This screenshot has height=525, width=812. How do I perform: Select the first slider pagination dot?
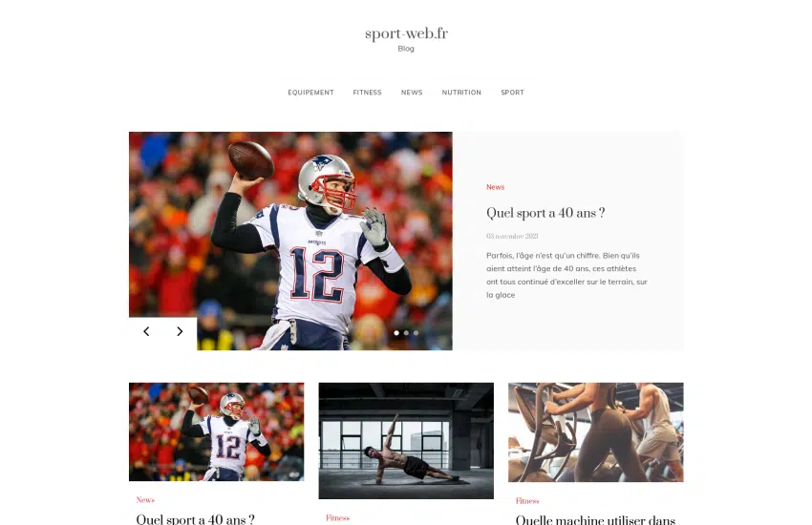(396, 333)
